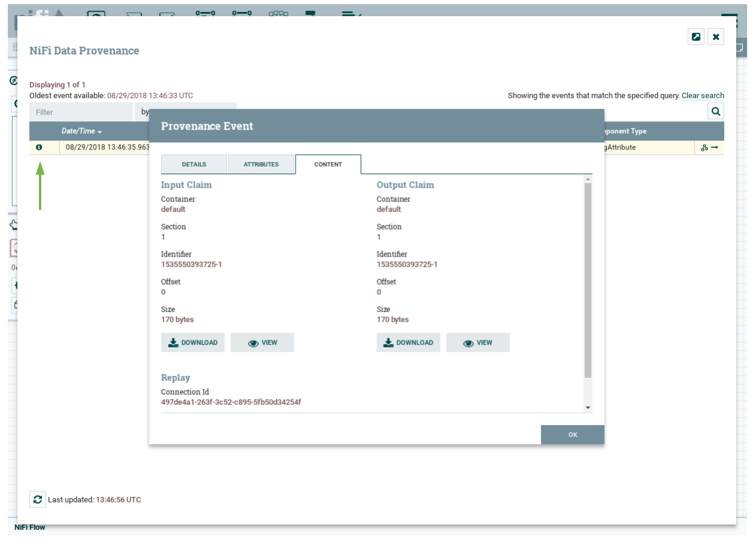Click the Last updated 13:46:56 UTC text
Viewport: 756px width, 546px height.
[95, 499]
